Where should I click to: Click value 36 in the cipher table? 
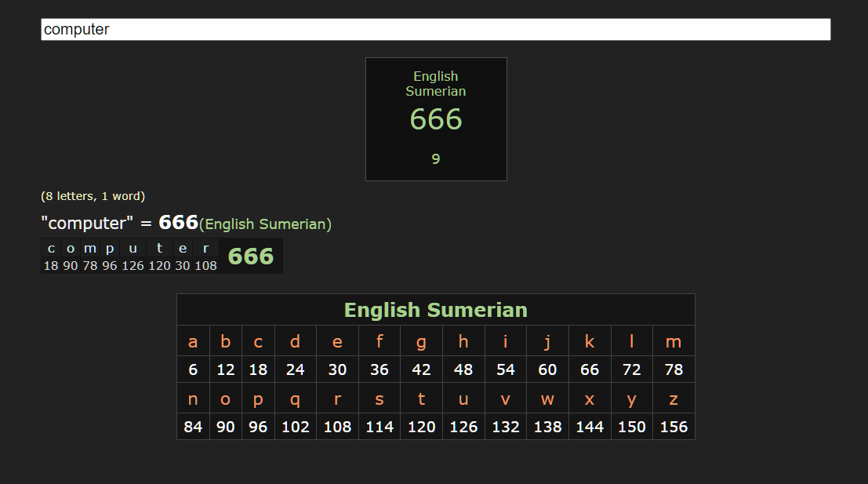(x=380, y=369)
